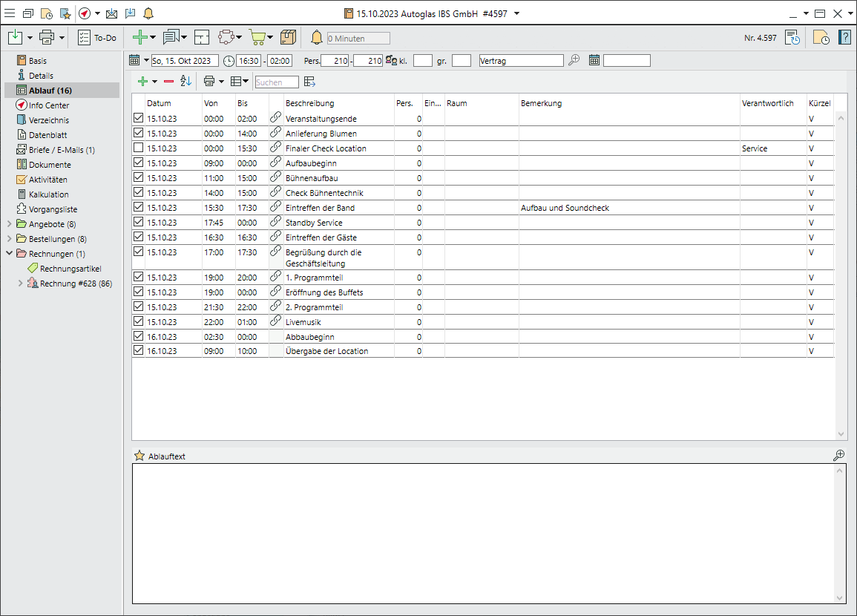Sort the Ablauf list alphabetically (A-Z icon)

click(x=185, y=82)
